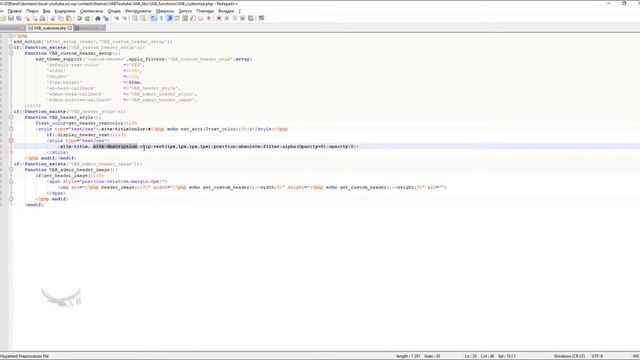Click the Close document toolbar icon
The image size is (640, 360).
[x=27, y=18]
